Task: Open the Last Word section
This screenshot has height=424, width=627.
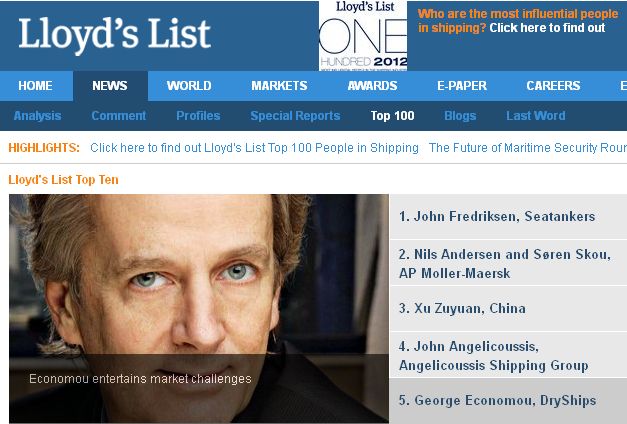Action: [536, 116]
